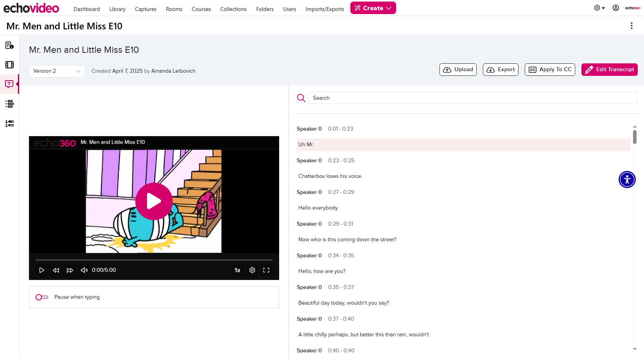Open the chapters list sidebar icon

click(9, 104)
